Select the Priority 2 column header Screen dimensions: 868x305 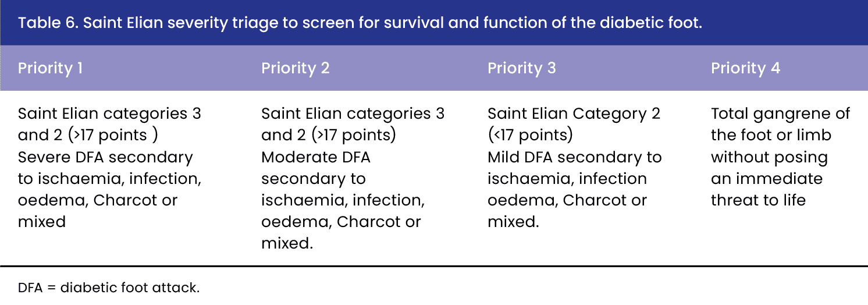click(296, 68)
